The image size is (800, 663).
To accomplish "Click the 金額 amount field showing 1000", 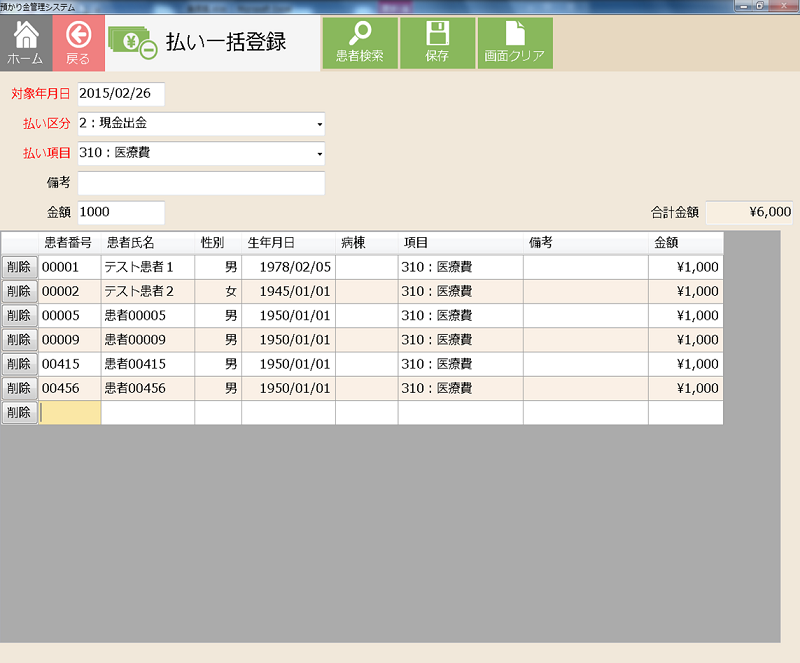I will click(120, 212).
